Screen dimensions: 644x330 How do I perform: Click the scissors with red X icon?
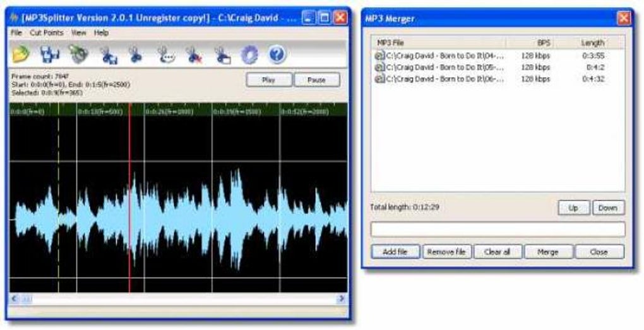pyautogui.click(x=194, y=55)
